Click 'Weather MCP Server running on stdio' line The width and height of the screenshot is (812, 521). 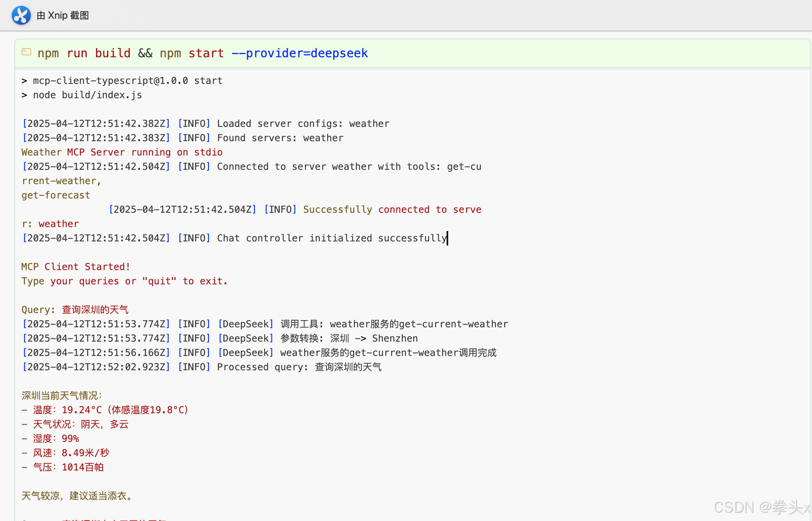coord(122,152)
